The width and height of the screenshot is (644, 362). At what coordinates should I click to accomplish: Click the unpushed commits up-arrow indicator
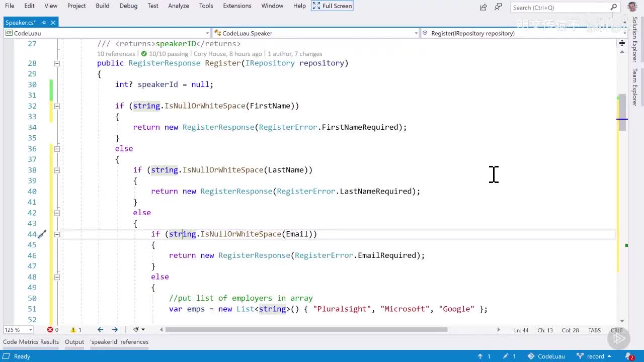pyautogui.click(x=484, y=356)
